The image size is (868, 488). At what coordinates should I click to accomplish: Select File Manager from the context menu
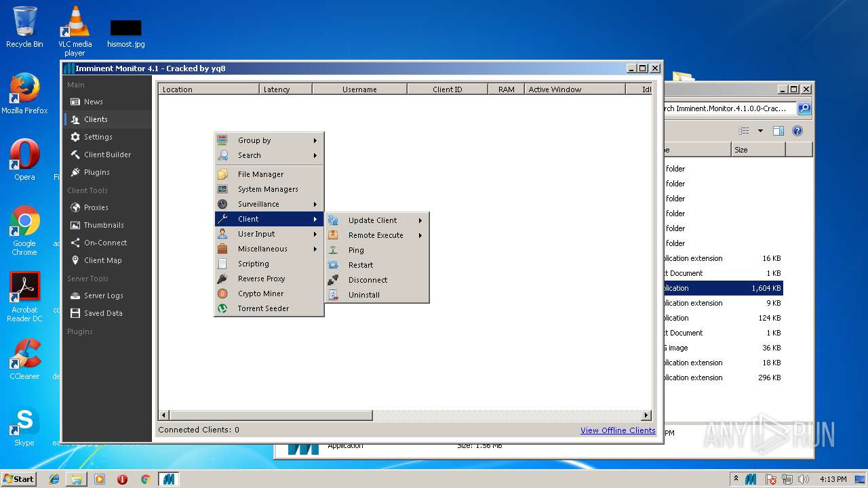click(x=269, y=174)
